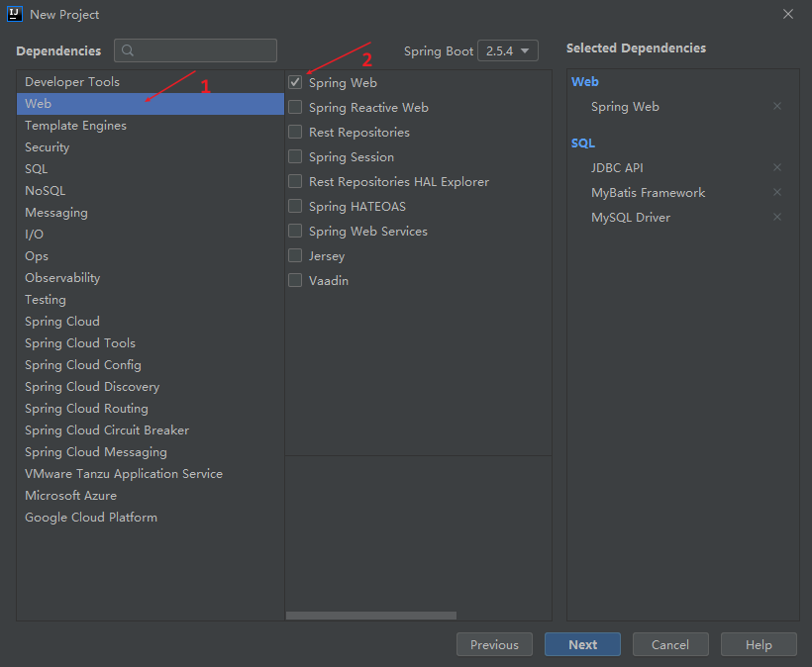Image resolution: width=812 pixels, height=667 pixels.
Task: Select Spring Cloud Circuit Breaker
Action: click(151, 429)
